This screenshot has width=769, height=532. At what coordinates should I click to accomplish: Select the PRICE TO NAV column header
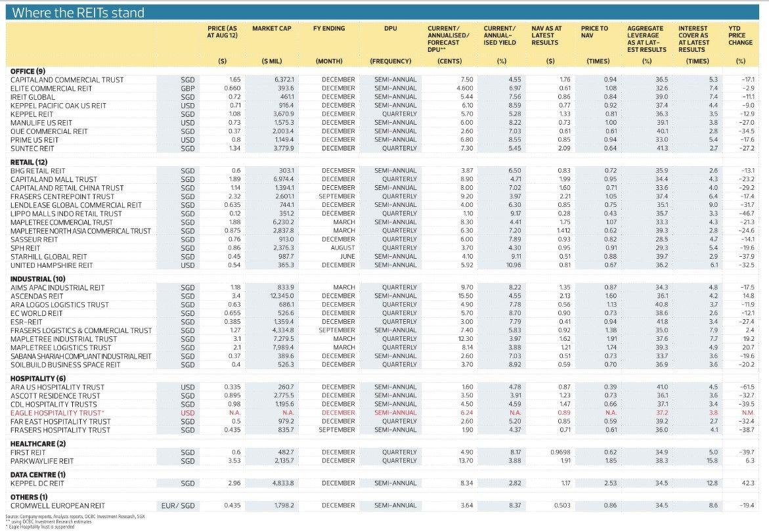(x=594, y=32)
